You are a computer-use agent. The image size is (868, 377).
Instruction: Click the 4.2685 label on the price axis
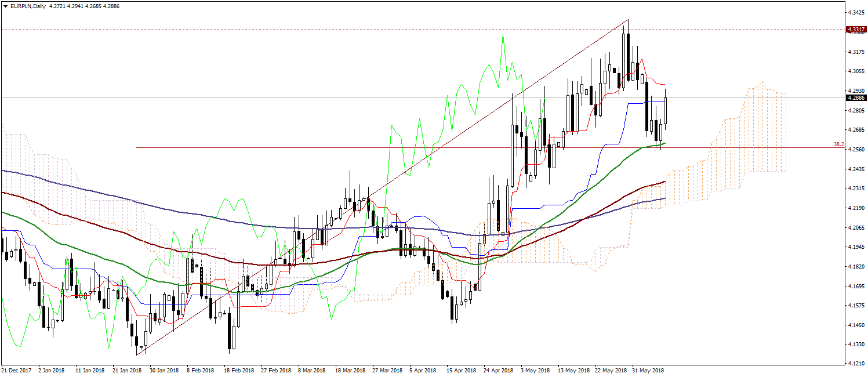pos(856,129)
